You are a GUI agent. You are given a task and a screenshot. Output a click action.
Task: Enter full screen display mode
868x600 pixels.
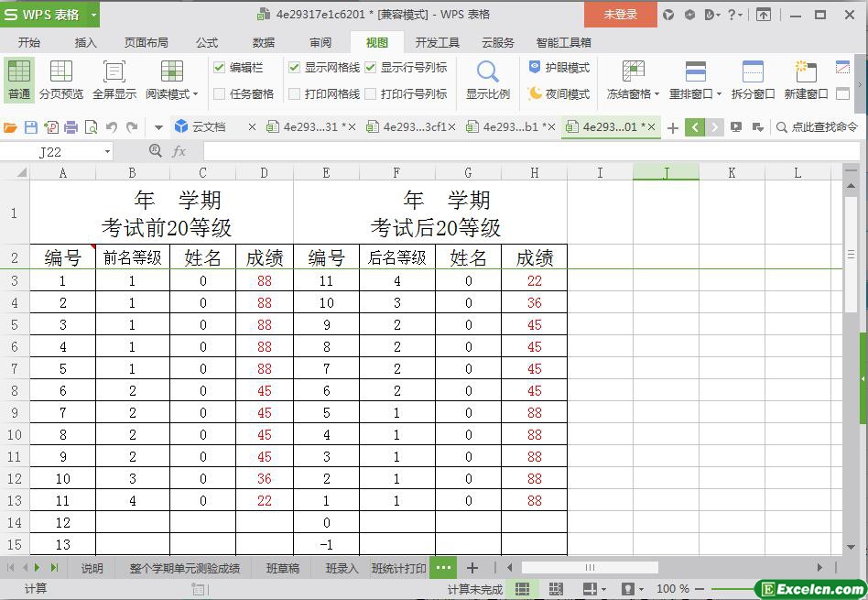[x=114, y=80]
